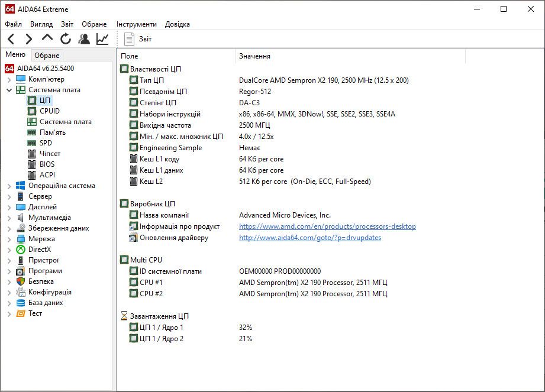Open the aida64.com drvupdates link
The image size is (545, 392).
pos(310,238)
